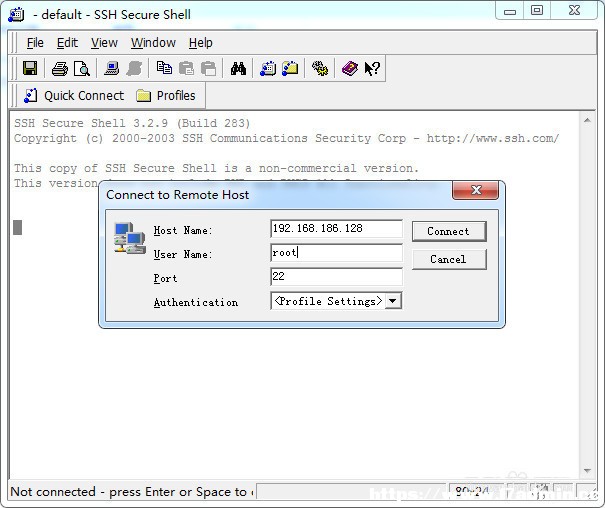Click the Quick Connect icon
Viewport: 605px width, 508px height.
[x=30, y=96]
